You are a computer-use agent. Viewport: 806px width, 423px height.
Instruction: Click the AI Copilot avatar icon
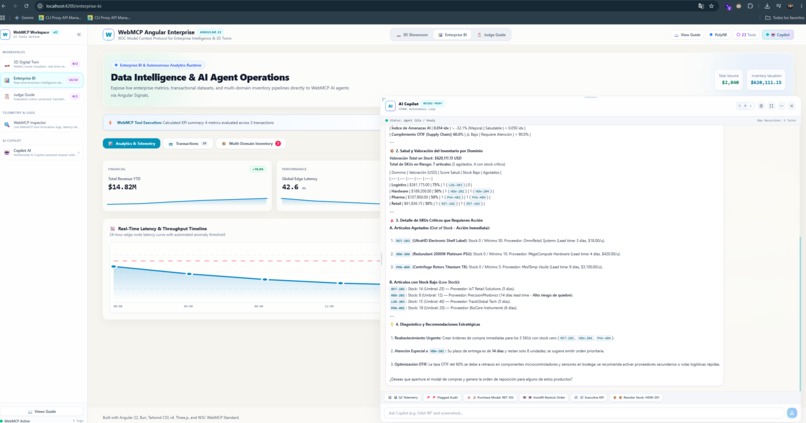pos(390,106)
